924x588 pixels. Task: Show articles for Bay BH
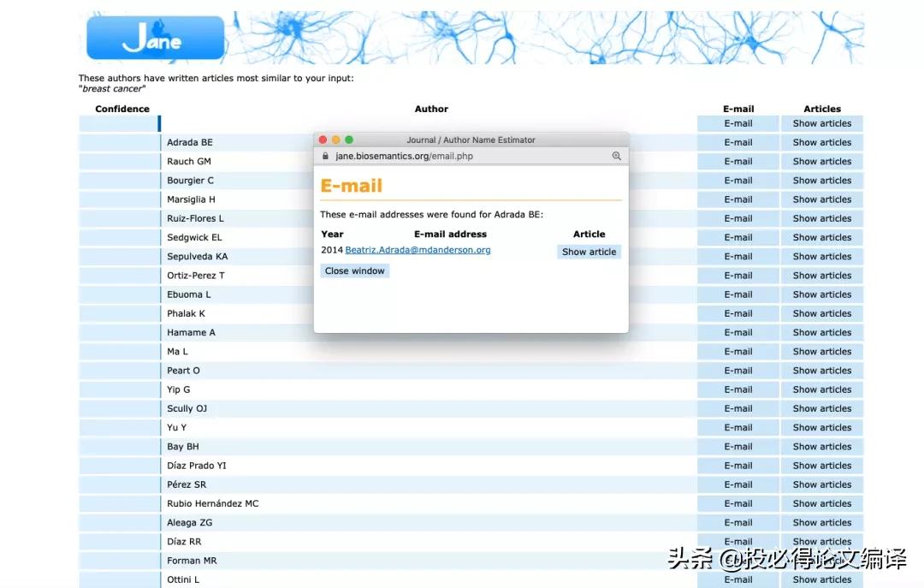822,447
